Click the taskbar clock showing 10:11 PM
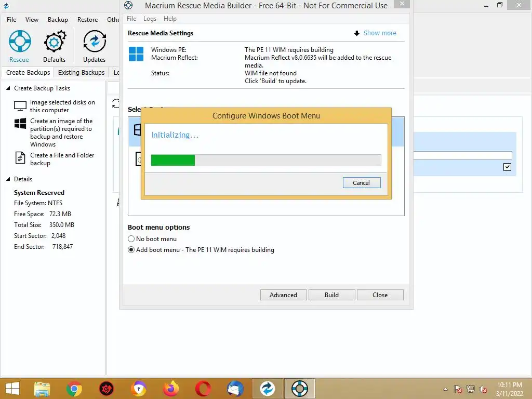 pyautogui.click(x=509, y=385)
